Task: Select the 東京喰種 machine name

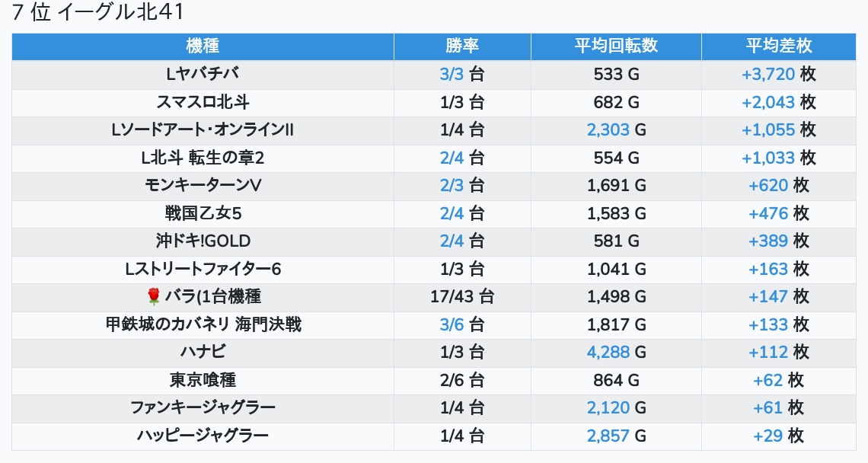Action: tap(203, 380)
